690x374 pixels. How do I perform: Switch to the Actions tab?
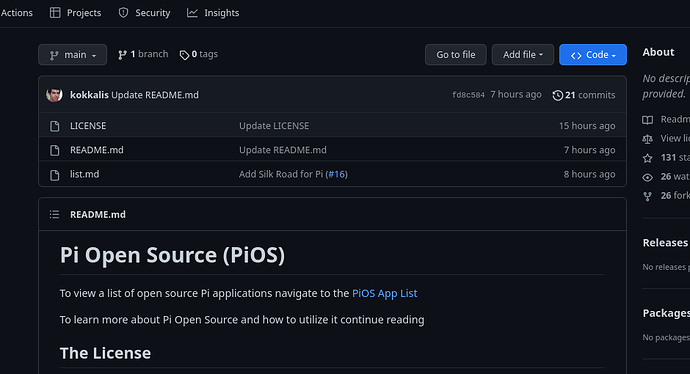click(x=16, y=13)
